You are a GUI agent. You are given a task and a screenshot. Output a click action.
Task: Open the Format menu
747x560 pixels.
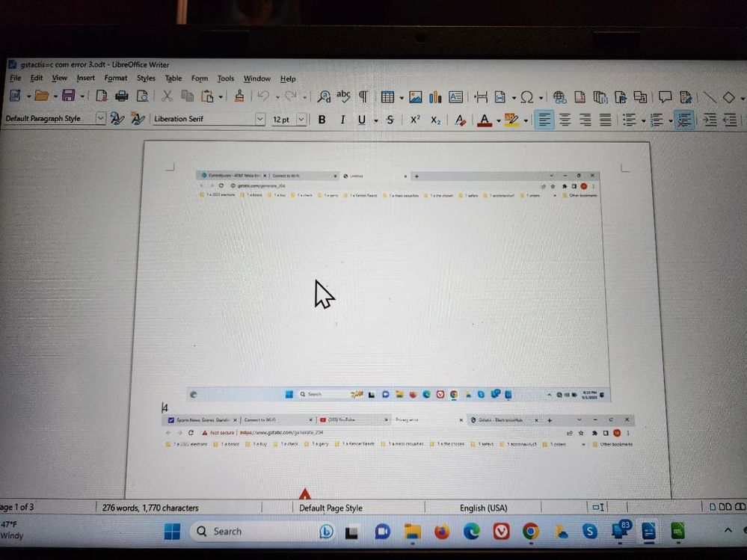point(116,78)
